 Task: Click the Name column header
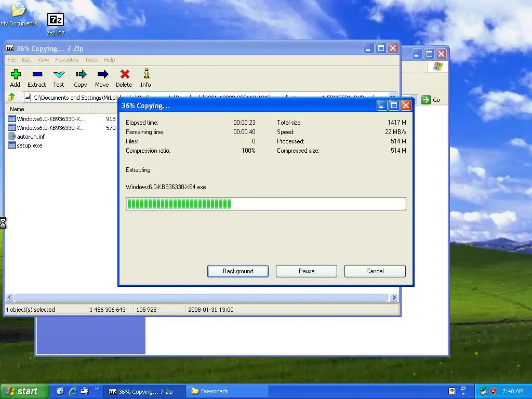point(47,109)
